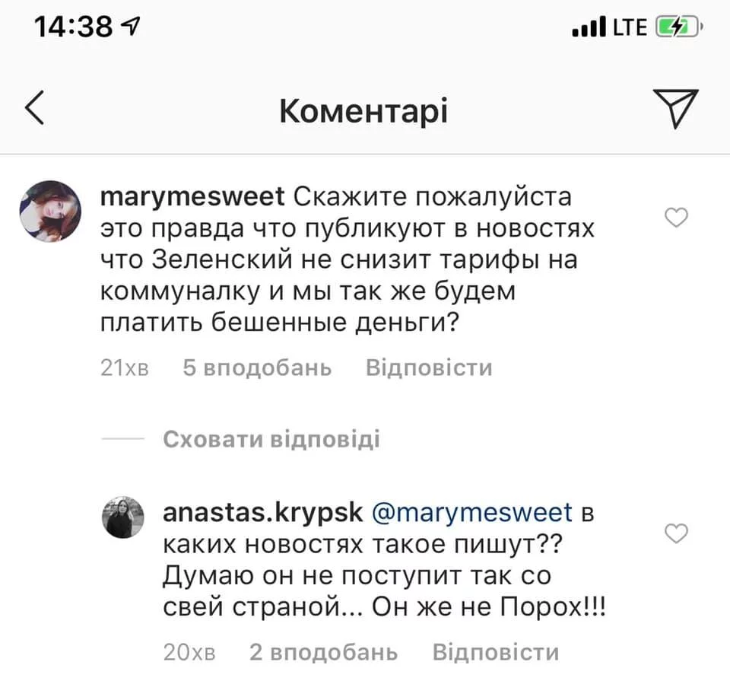Tap the Коментарі header title
The image size is (730, 700).
click(363, 111)
